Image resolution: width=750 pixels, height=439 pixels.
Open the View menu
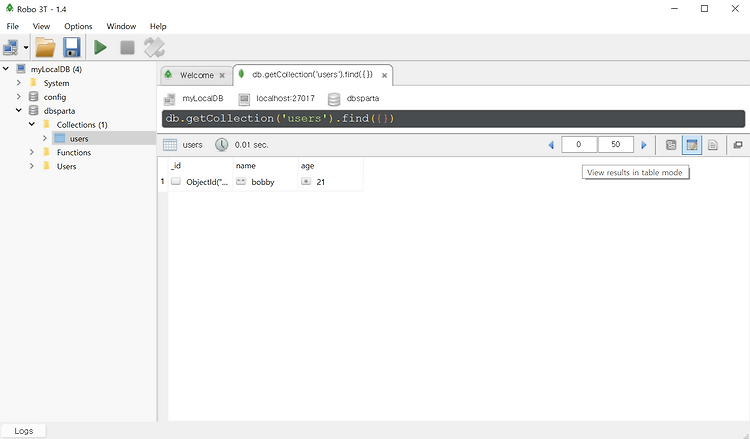point(41,26)
